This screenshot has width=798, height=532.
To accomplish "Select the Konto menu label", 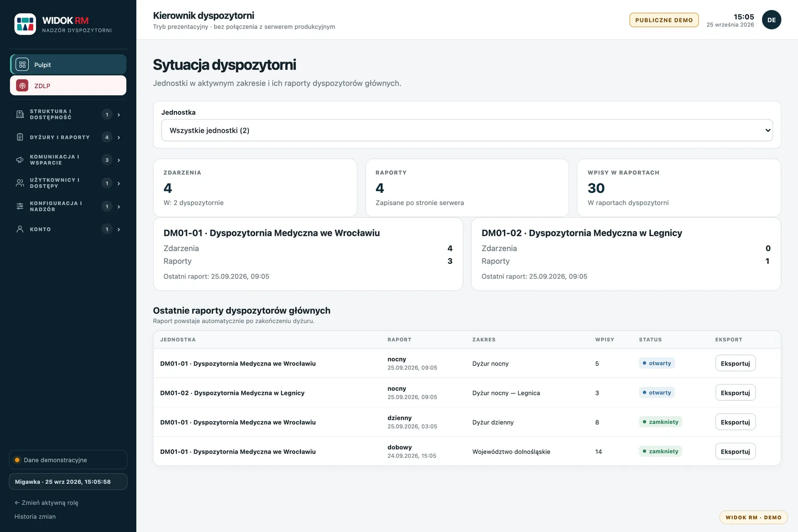I will [x=40, y=229].
